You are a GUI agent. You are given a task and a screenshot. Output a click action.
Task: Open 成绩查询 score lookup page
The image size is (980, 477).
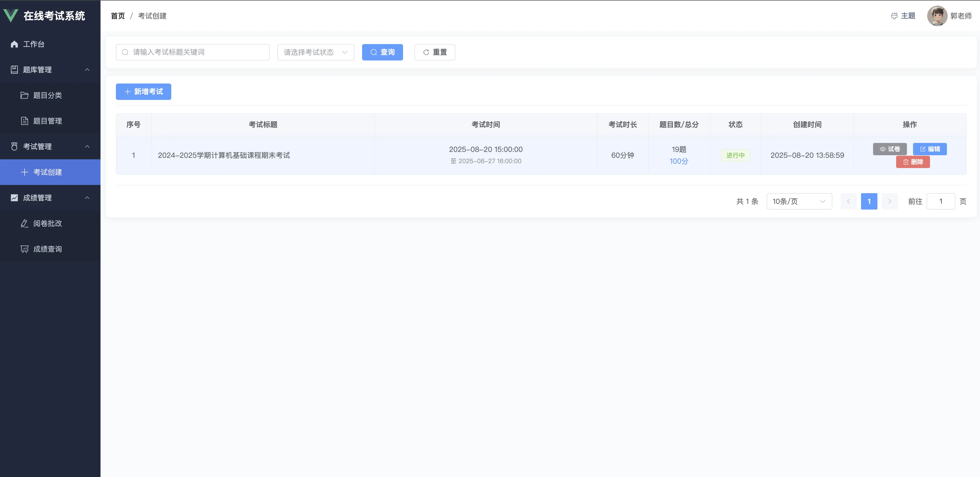[x=47, y=249]
